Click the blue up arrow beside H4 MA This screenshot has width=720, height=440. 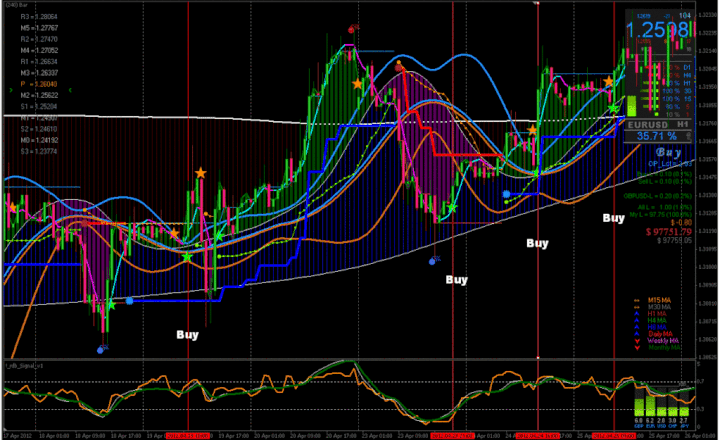tap(637, 320)
